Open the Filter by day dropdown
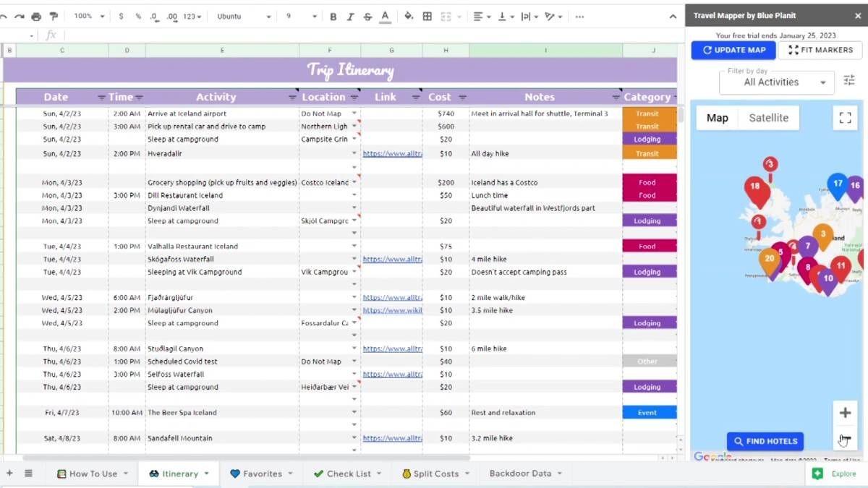Screen dimensions: 868x488 pyautogui.click(x=776, y=82)
